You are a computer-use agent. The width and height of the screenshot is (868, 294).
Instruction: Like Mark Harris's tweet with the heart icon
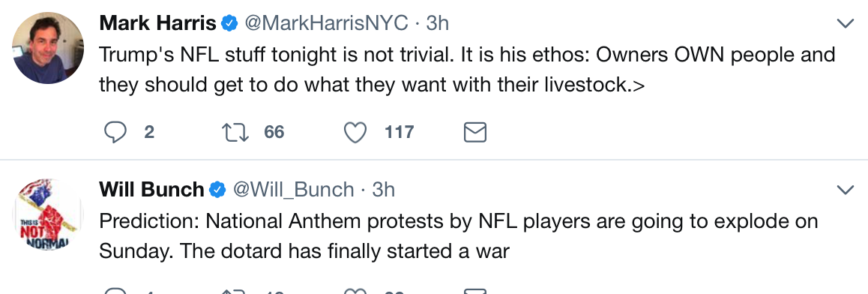[x=355, y=132]
